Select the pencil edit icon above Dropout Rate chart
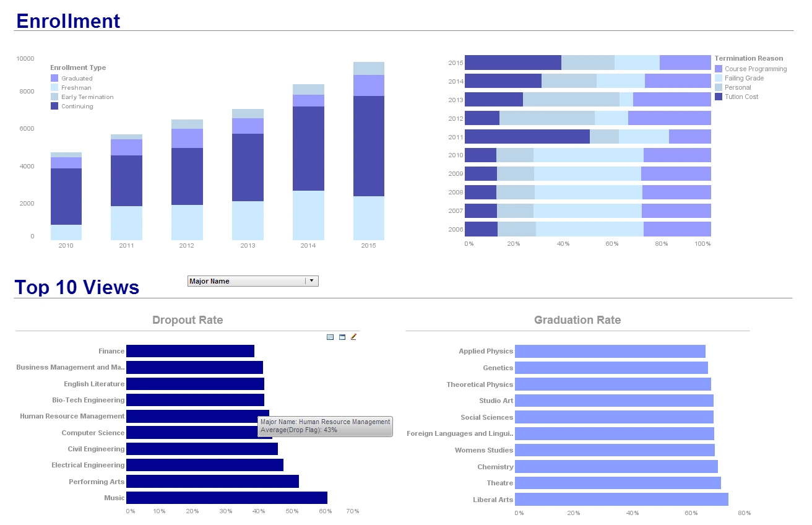Screen dimensions: 812x525 (x=353, y=337)
